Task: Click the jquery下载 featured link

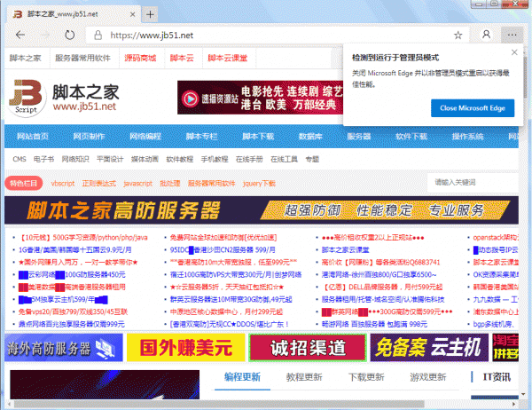Action: (x=259, y=184)
